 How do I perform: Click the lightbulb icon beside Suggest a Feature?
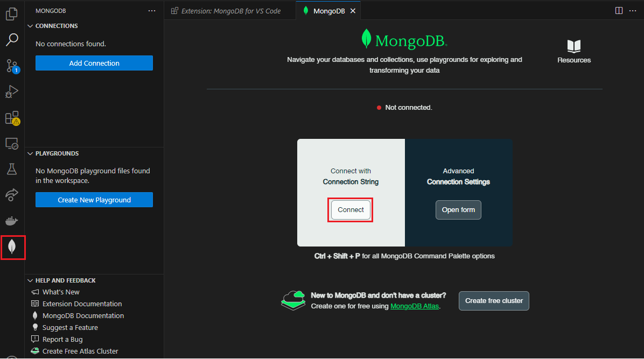[x=35, y=327]
